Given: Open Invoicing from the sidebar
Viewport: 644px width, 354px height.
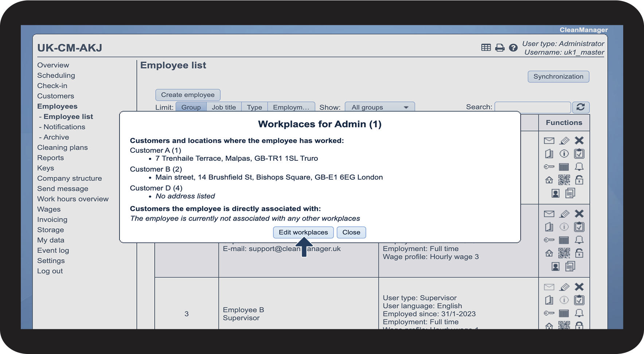Looking at the screenshot, I should 52,219.
